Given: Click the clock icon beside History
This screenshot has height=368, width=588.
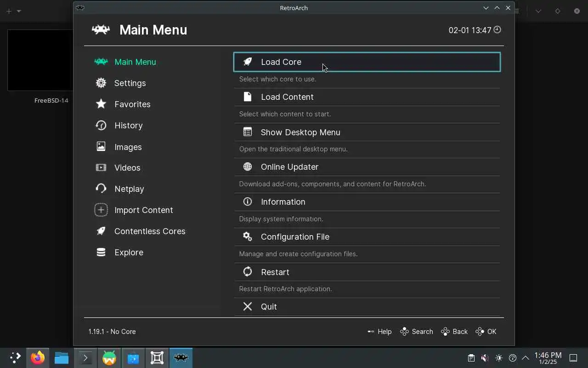Looking at the screenshot, I should pos(101,125).
